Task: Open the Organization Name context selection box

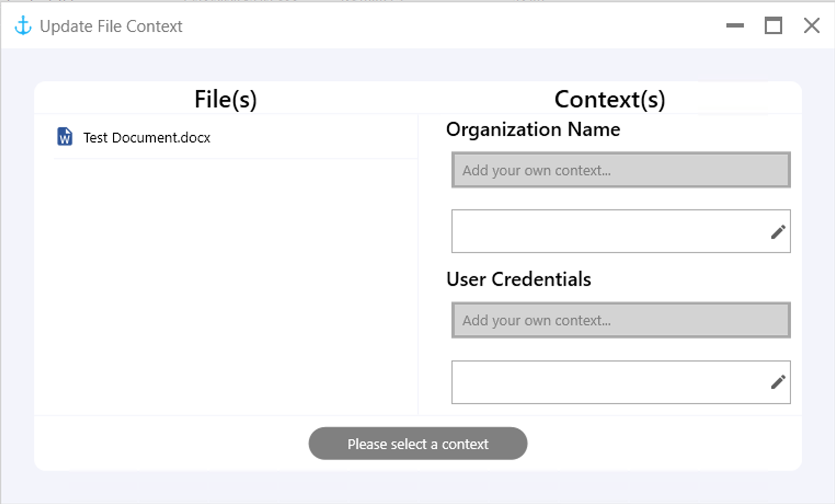Action: coord(608,232)
